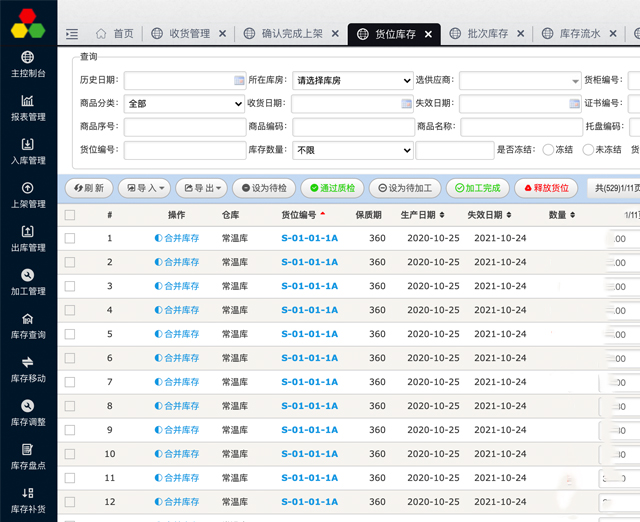
Task: Click the 历史日期 calendar icon
Action: pos(238,80)
